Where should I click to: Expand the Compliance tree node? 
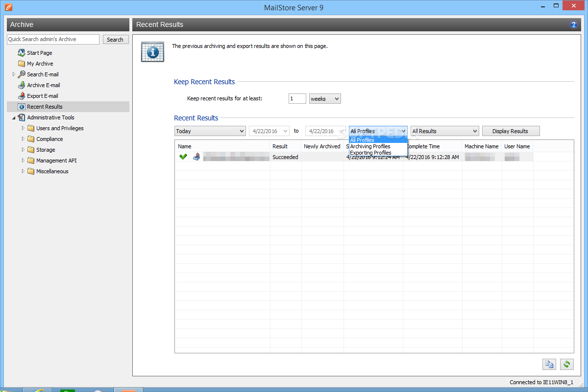coord(23,139)
